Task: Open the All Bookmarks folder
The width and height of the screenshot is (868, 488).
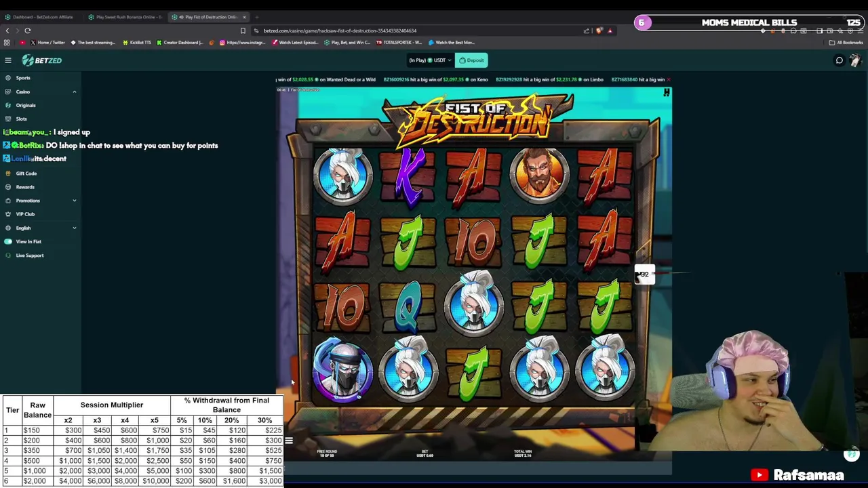Action: 846,43
